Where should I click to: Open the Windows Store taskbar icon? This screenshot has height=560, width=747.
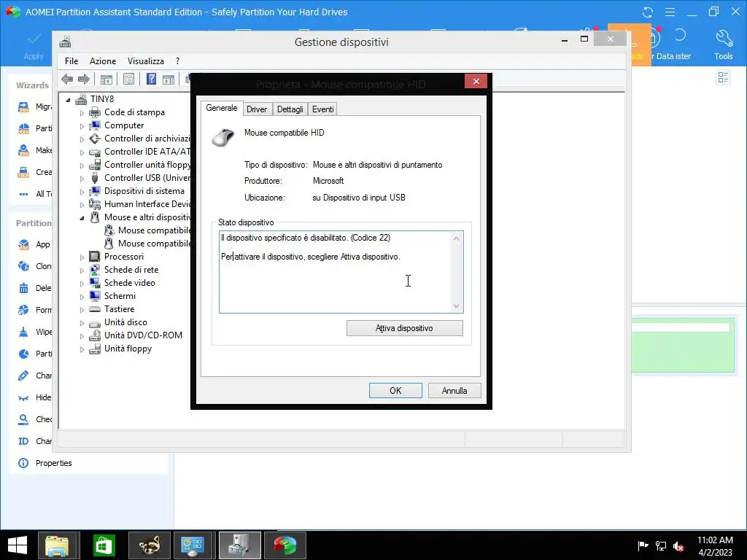coord(104,545)
